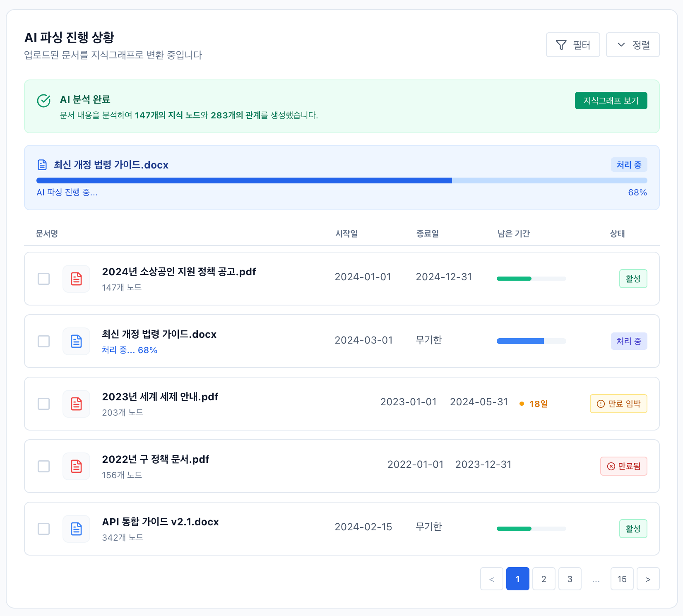
Task: Click the PDF icon for 2024년 소상공인 지원 정책 공고
Action: coord(76,279)
